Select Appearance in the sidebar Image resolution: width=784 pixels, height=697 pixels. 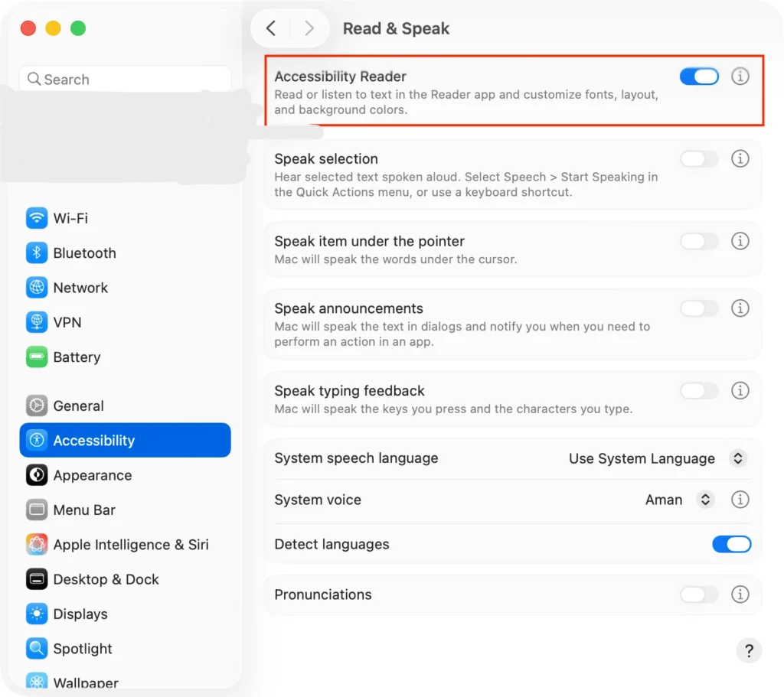[92, 475]
